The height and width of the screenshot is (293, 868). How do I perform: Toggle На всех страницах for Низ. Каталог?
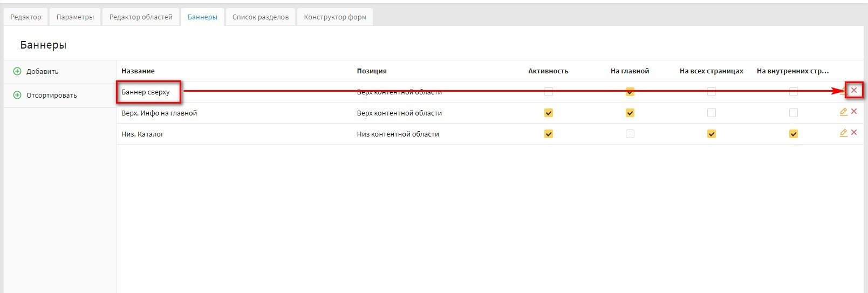point(712,134)
